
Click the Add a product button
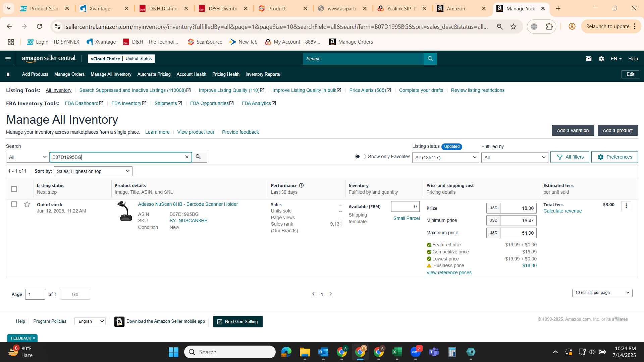[618, 130]
